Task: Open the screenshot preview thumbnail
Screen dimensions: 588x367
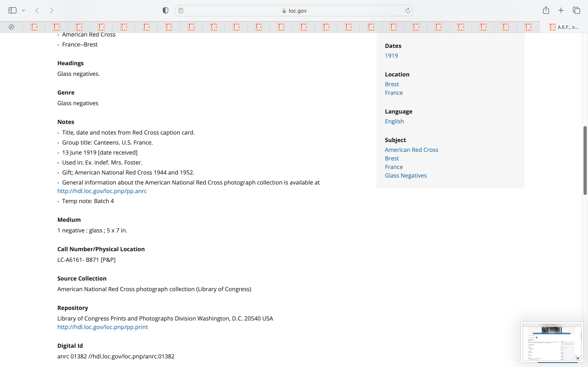Action: coord(551,342)
